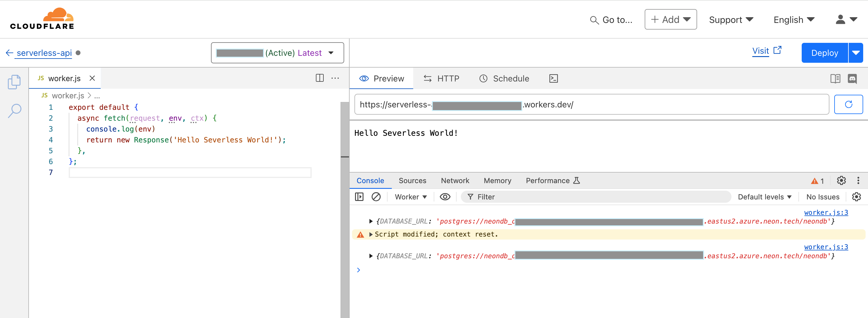Open devtools settings gear
The width and height of the screenshot is (868, 318).
tap(841, 181)
